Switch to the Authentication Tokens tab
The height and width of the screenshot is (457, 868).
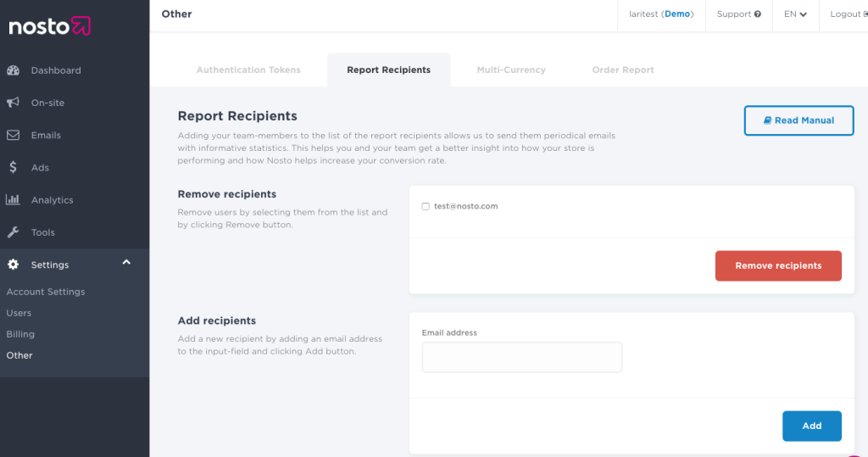248,70
